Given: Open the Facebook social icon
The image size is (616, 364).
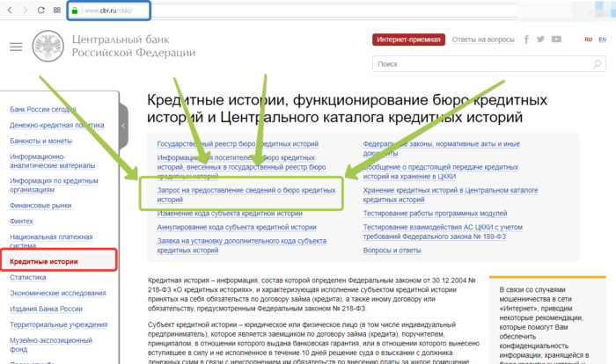Looking at the screenshot, I should (x=526, y=40).
